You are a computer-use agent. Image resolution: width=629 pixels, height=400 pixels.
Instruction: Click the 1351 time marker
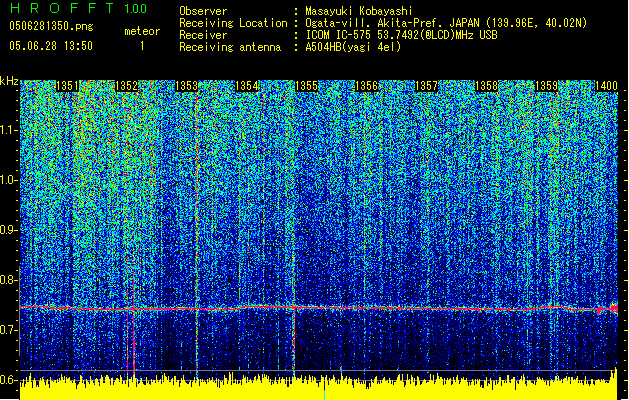[x=68, y=87]
